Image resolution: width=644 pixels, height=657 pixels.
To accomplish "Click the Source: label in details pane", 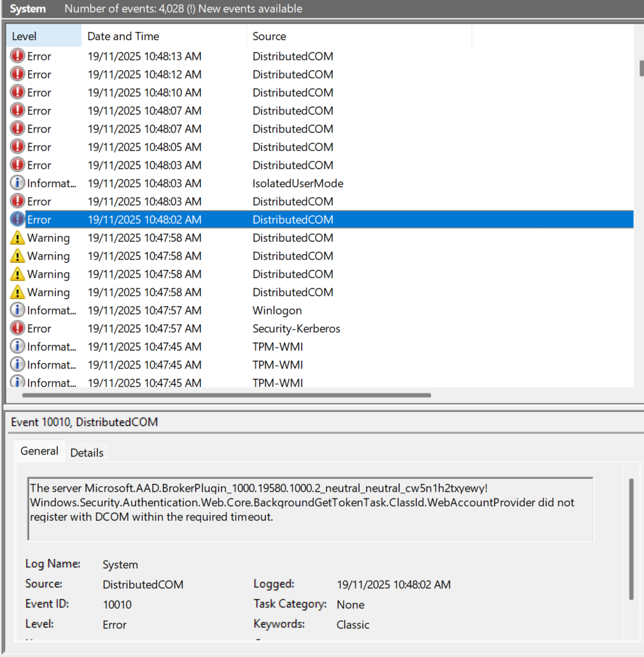I will click(x=43, y=584).
